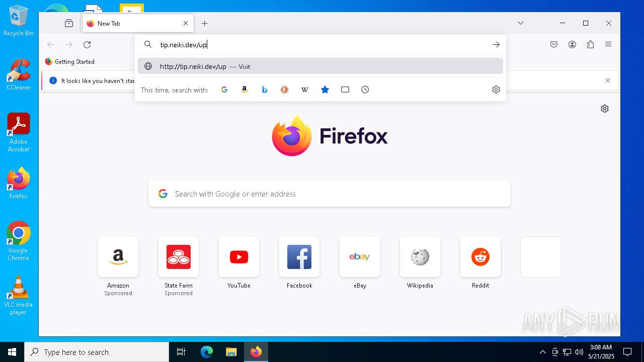Click the empty shortcut tile

coord(541,257)
